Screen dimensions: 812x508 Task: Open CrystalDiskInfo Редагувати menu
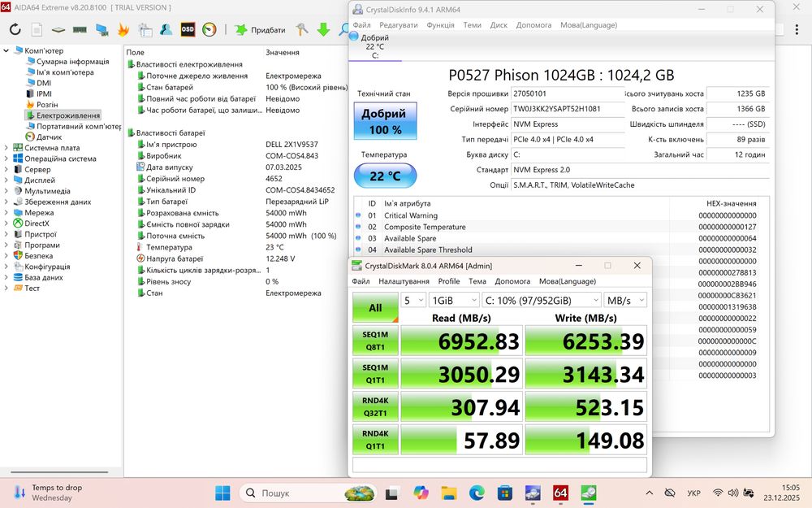tap(398, 25)
